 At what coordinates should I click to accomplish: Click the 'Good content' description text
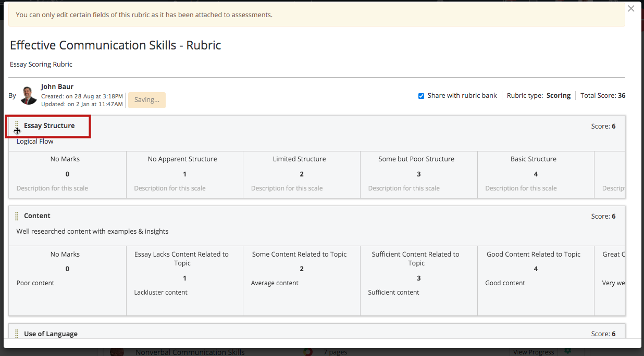[x=505, y=283]
